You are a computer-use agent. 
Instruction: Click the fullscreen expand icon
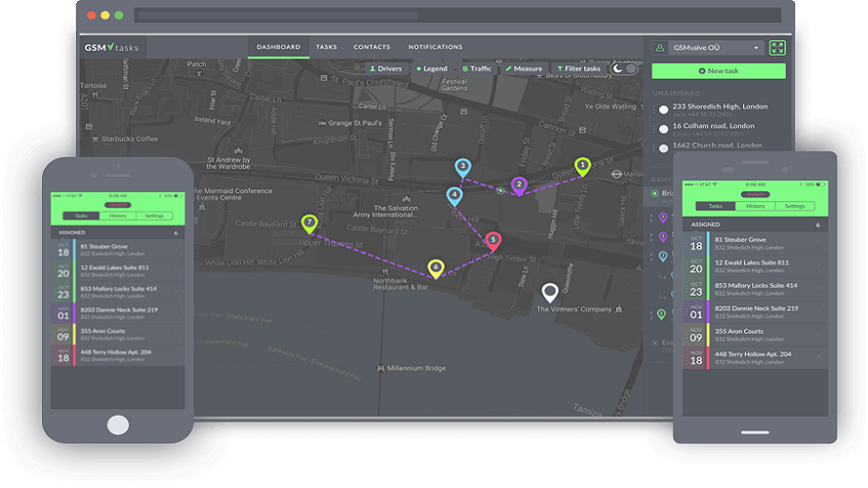point(776,47)
